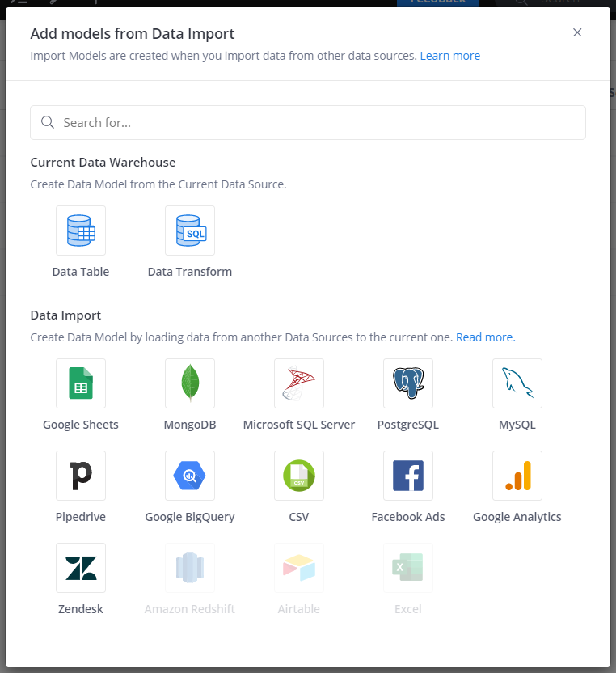
Task: Select the Google BigQuery icon
Action: pos(190,476)
